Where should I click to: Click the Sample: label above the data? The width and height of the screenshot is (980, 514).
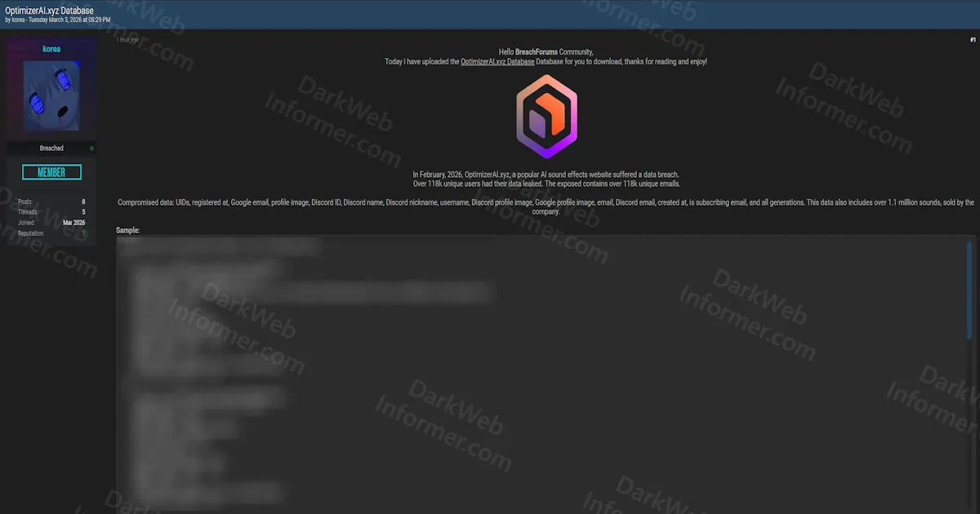point(127,229)
